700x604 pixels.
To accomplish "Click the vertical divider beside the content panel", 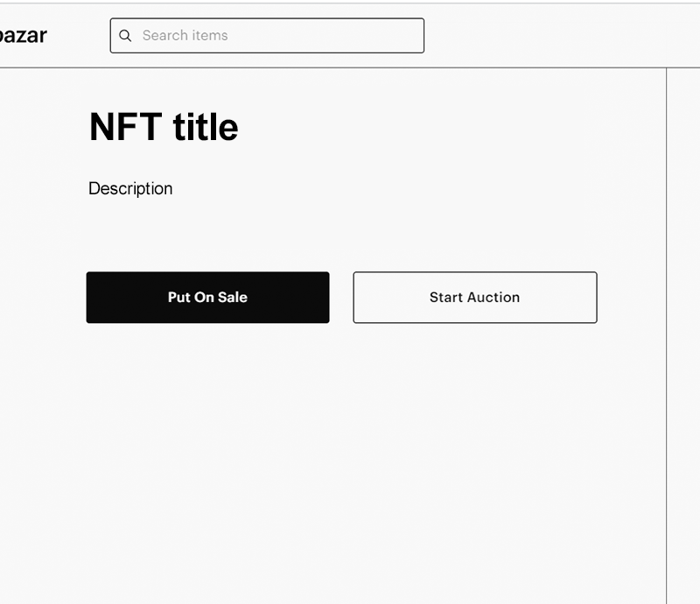I will 667,335.
